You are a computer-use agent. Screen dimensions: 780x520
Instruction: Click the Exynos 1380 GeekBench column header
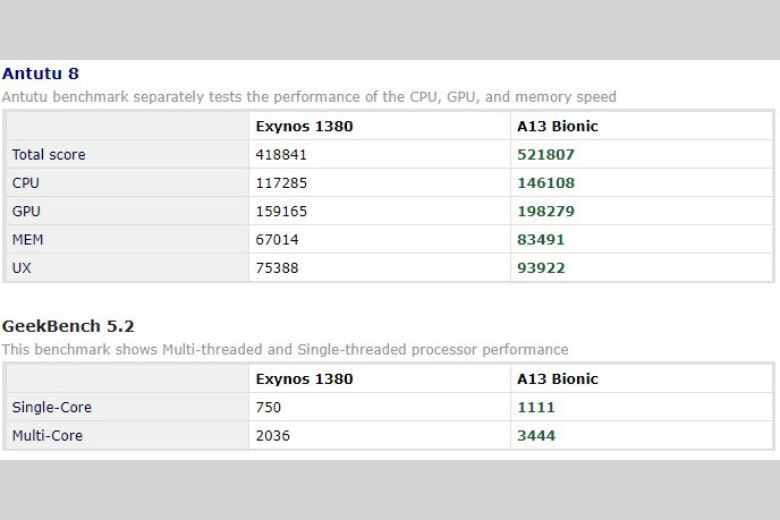click(x=304, y=379)
